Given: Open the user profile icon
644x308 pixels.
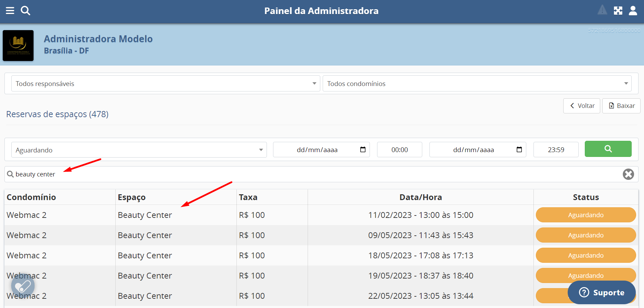Looking at the screenshot, I should point(633,11).
